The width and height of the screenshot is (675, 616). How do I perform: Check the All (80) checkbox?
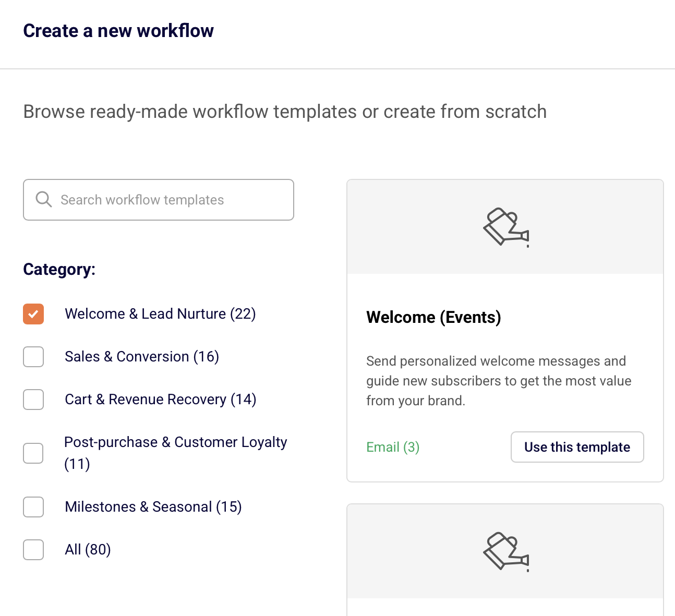(x=33, y=550)
